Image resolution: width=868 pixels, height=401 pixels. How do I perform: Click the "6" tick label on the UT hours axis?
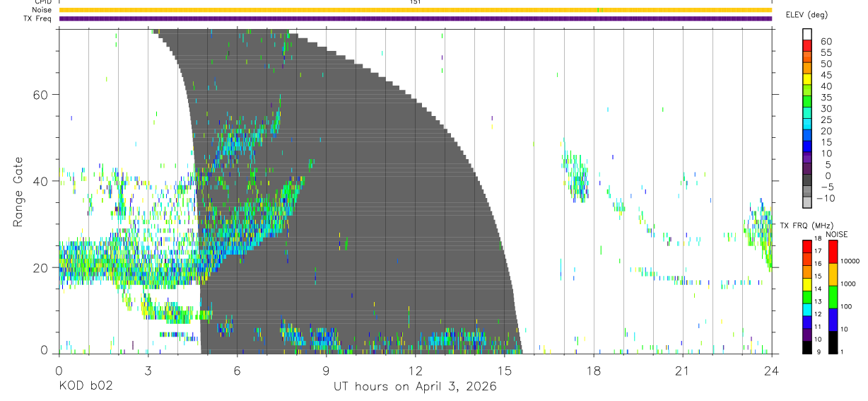[237, 371]
